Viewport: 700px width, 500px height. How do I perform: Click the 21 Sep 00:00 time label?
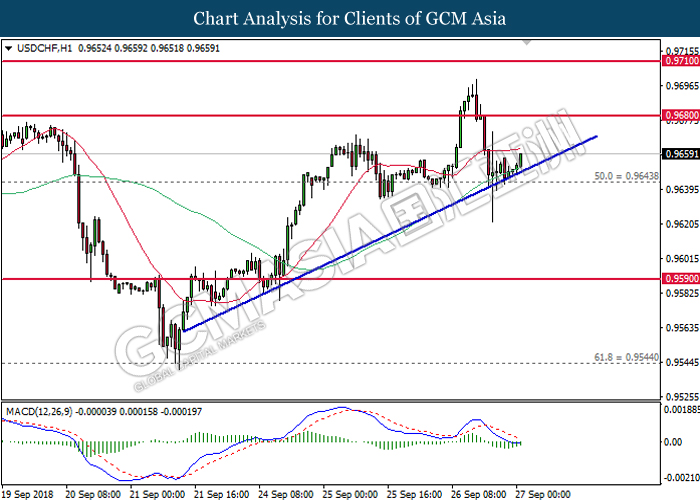157,494
